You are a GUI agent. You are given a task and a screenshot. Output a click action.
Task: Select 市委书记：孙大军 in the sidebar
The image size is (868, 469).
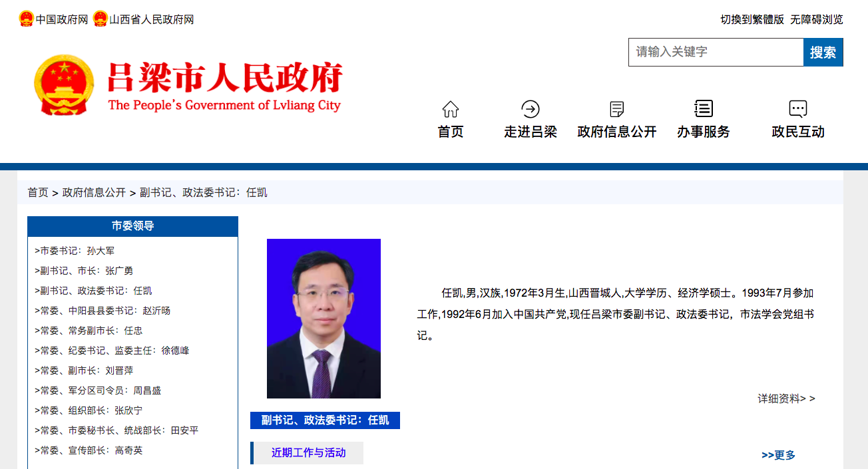[x=77, y=251]
